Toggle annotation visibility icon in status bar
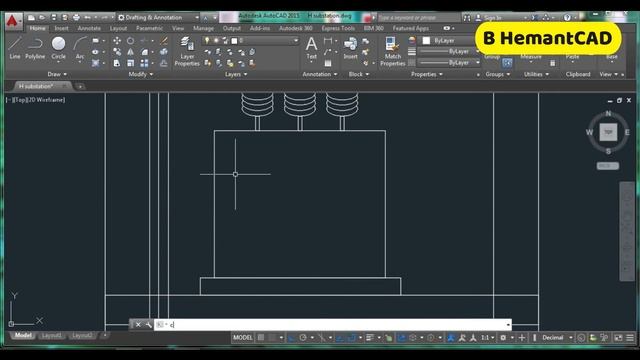 (451, 338)
